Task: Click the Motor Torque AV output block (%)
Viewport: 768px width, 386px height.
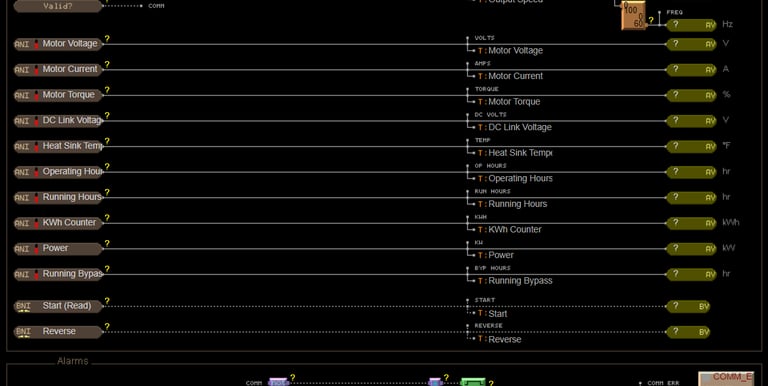Action: pyautogui.click(x=691, y=95)
